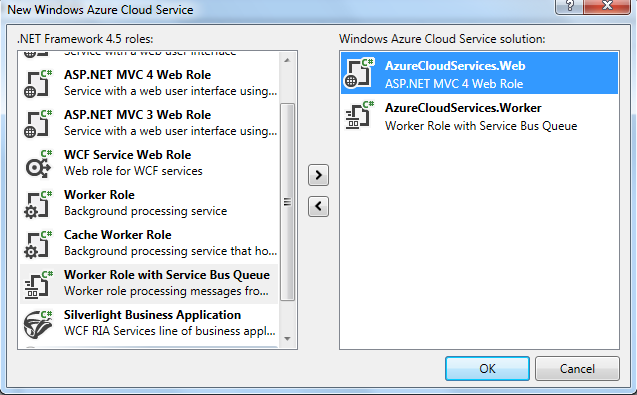Select 'AzureCloudServices.Web' in solution list
The image size is (637, 395).
pos(479,73)
